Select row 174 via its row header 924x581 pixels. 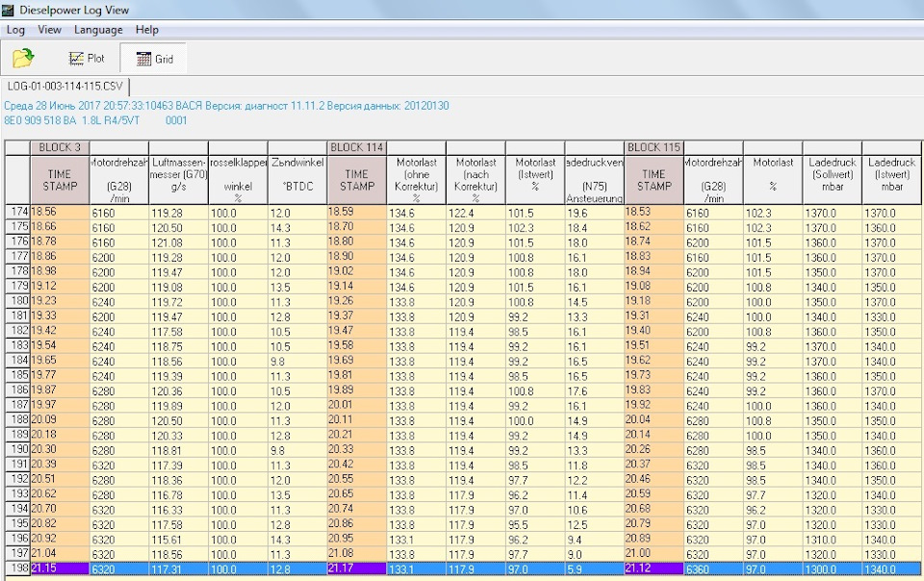coord(17,212)
